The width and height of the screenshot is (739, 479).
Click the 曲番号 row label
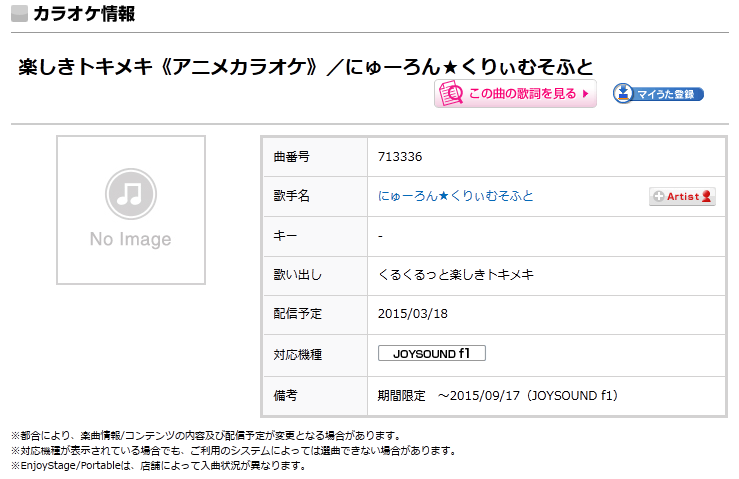291,157
